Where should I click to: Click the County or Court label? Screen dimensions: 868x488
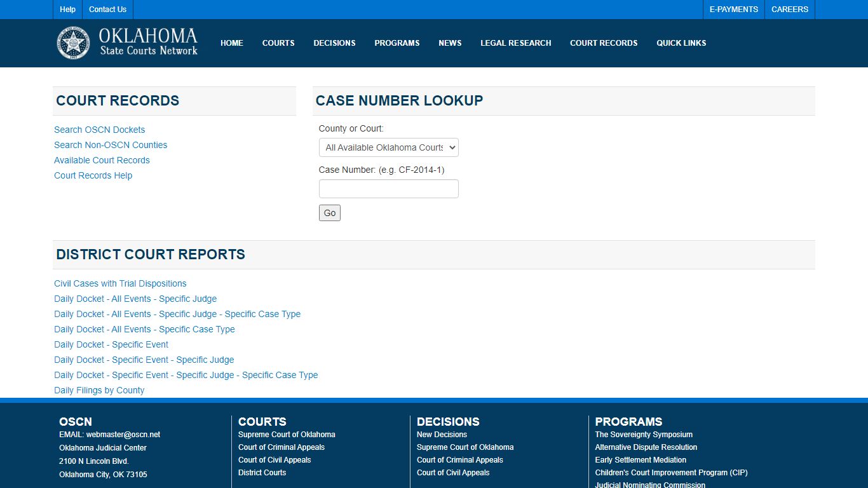351,128
